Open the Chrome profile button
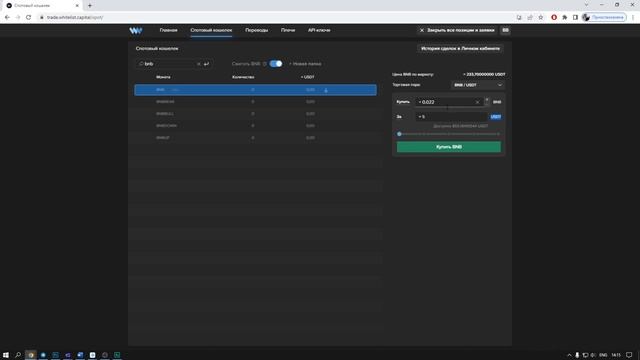 point(604,18)
